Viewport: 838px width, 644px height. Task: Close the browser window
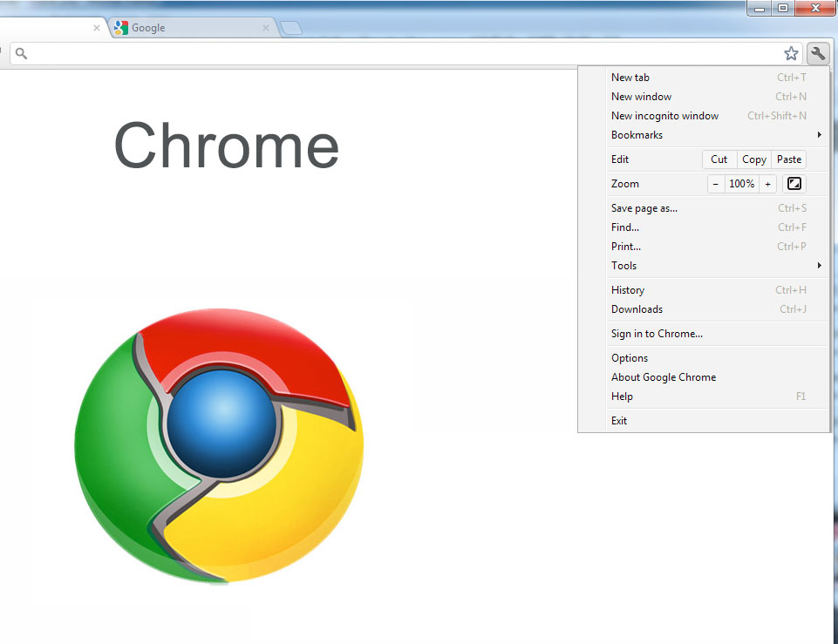(x=815, y=8)
